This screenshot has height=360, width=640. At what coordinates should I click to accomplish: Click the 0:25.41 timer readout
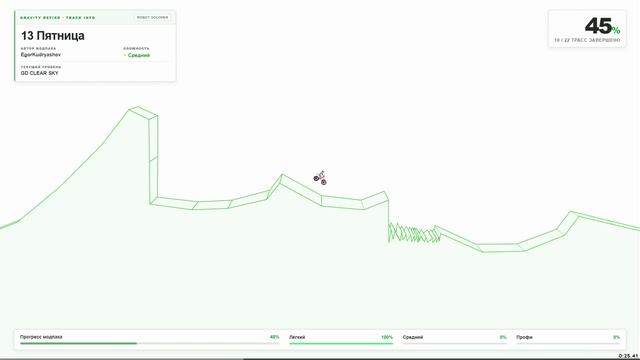[x=628, y=356]
